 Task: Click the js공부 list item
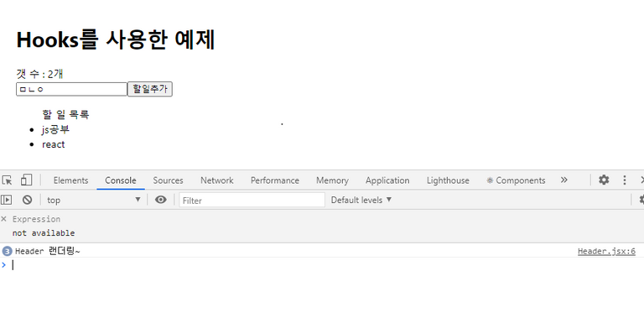pos(55,130)
